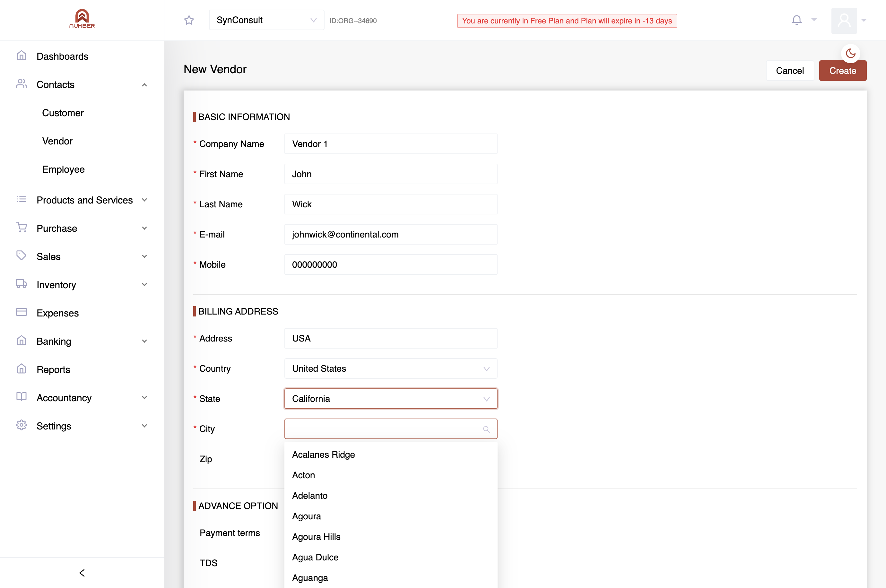Click the Settings gear icon
This screenshot has width=886, height=588.
[x=22, y=425]
